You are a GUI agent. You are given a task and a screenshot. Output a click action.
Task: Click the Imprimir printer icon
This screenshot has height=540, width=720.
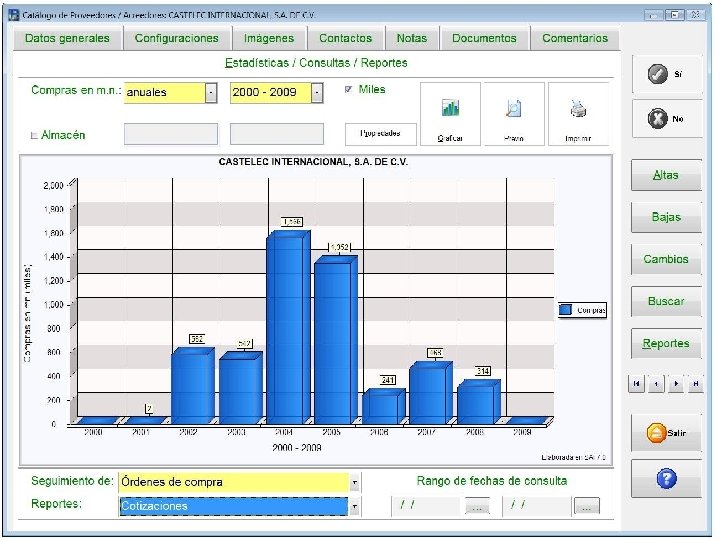(x=578, y=114)
